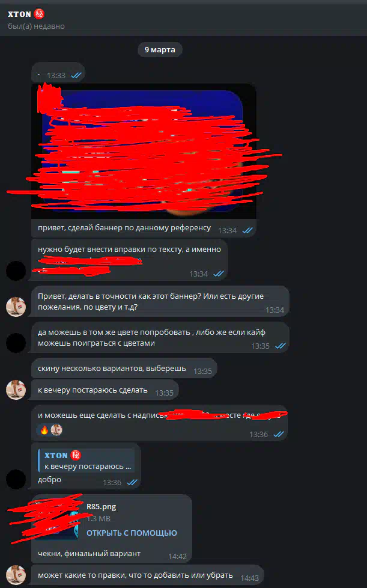This screenshot has height=588, width=367.
Task: Open the redacted banner reference image
Action: [144, 151]
